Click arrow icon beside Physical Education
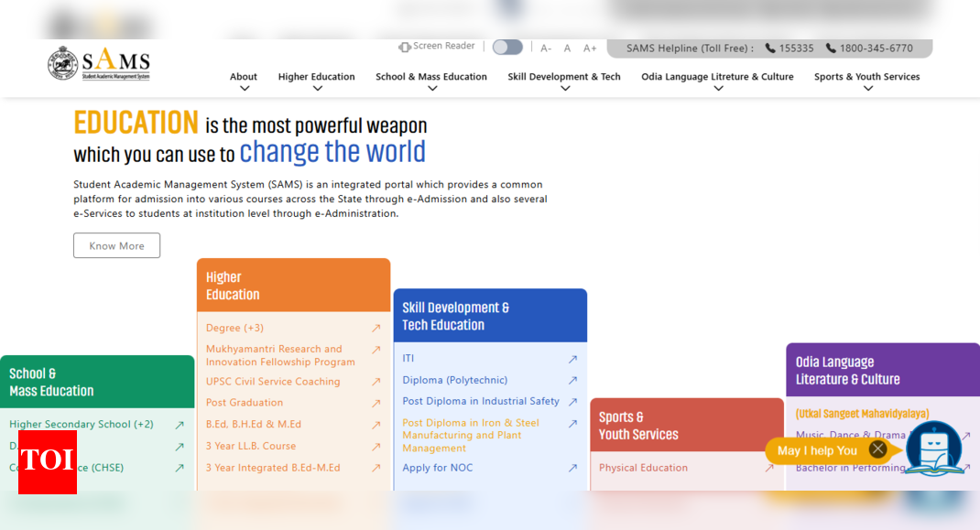Image resolution: width=980 pixels, height=530 pixels. pos(769,468)
